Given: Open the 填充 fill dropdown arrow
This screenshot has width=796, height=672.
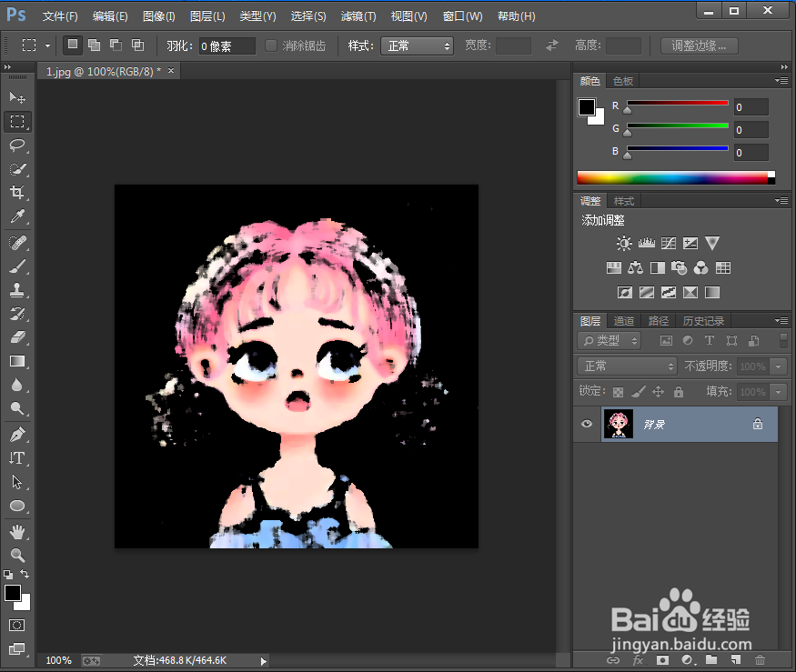Looking at the screenshot, I should click(778, 392).
